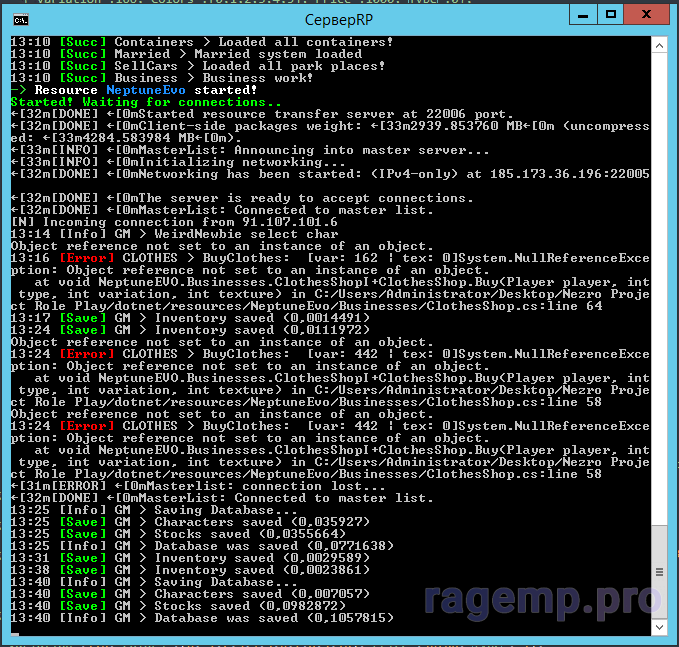Click the СерверRP title bar text
The width and height of the screenshot is (679, 647).
point(339,20)
